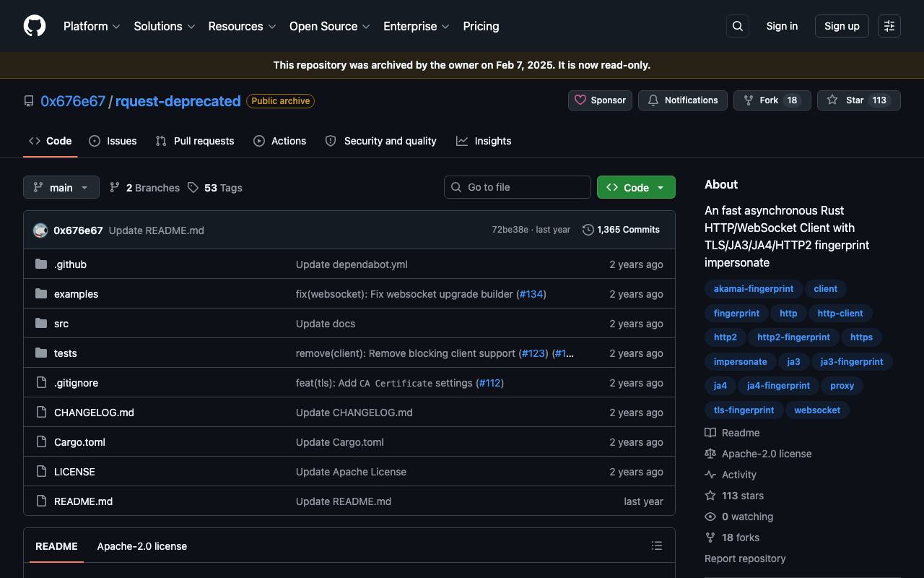
Task: Click the Report repository link
Action: pos(745,558)
